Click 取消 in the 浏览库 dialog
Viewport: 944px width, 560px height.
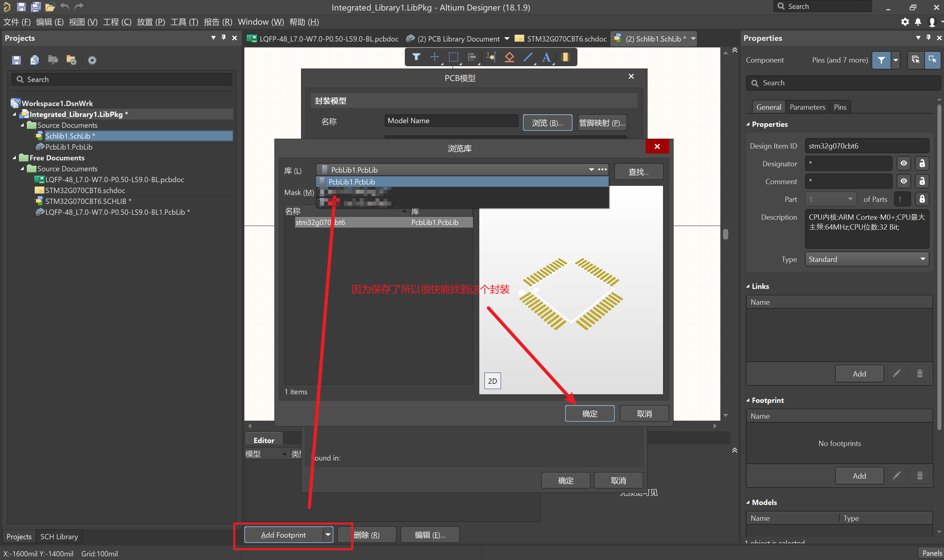(644, 414)
